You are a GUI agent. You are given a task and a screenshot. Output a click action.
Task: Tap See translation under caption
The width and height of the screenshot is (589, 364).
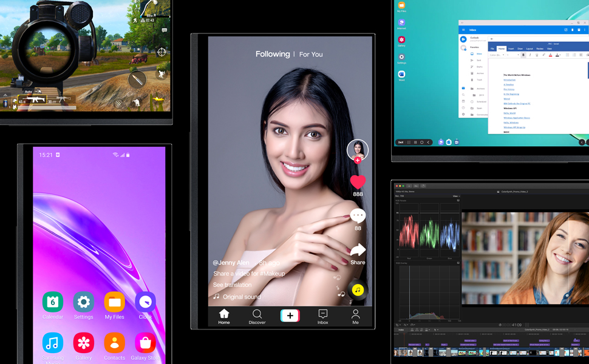tap(232, 285)
